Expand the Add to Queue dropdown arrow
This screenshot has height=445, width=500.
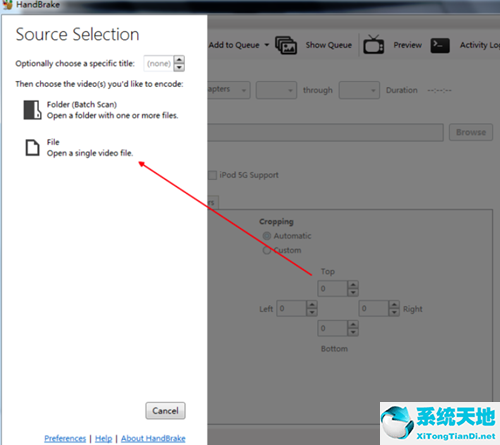[267, 45]
